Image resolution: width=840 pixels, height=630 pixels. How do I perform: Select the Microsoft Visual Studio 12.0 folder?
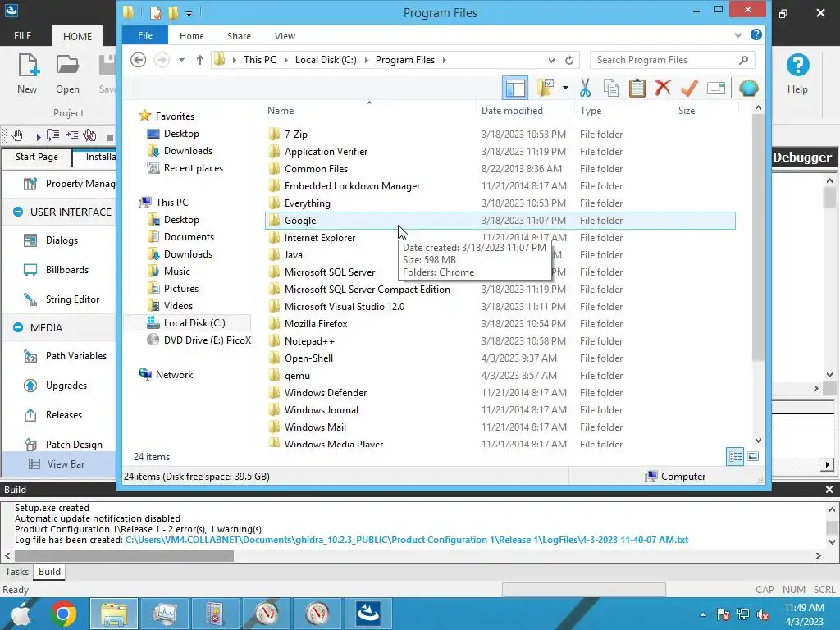coord(500,307)
